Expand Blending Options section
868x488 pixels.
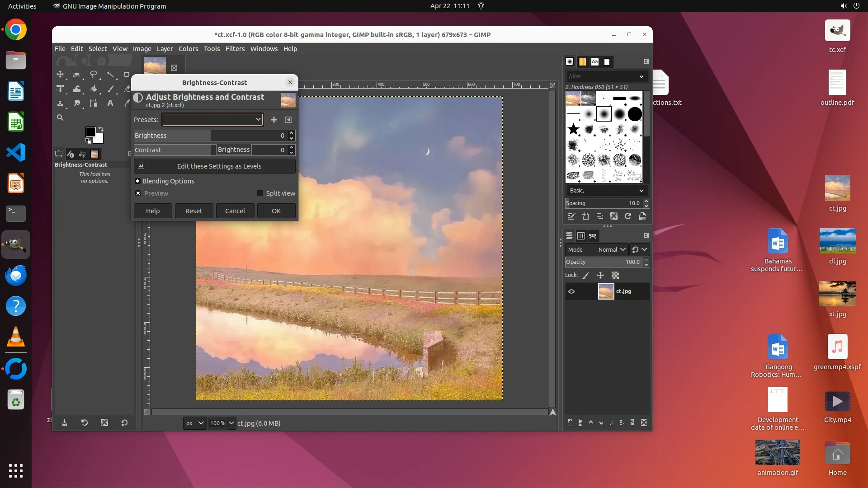[138, 181]
